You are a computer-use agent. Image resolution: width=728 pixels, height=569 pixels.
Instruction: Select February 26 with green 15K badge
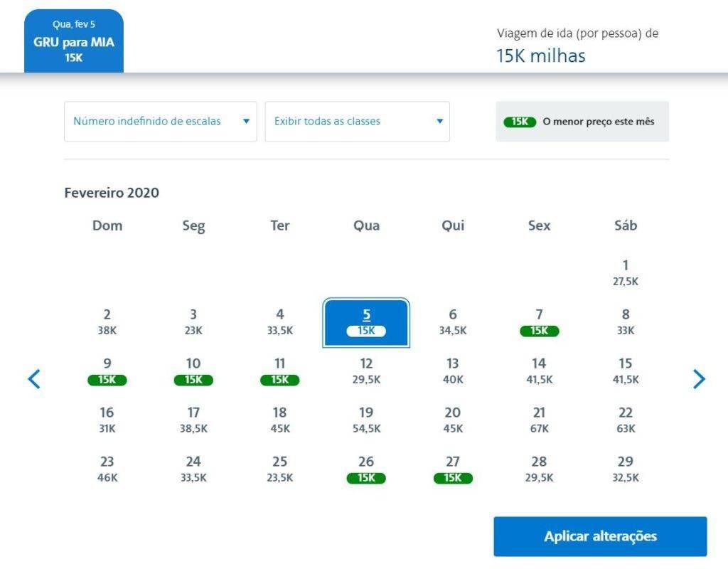[366, 469]
